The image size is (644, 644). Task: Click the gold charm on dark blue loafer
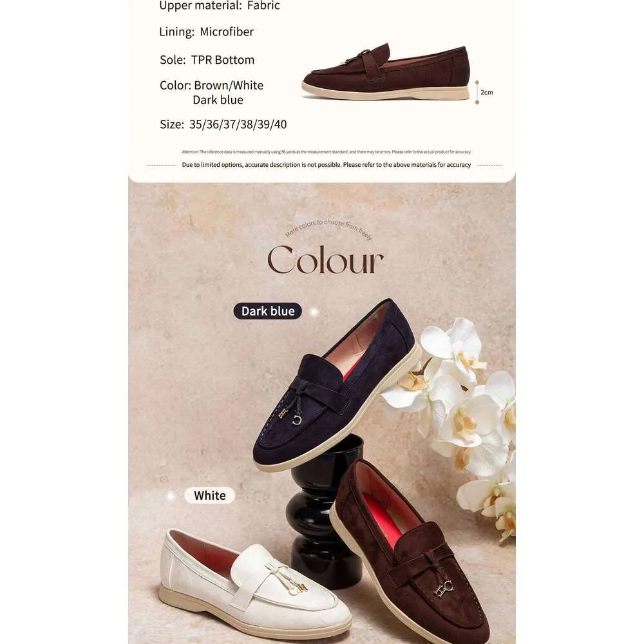pyautogui.click(x=290, y=416)
